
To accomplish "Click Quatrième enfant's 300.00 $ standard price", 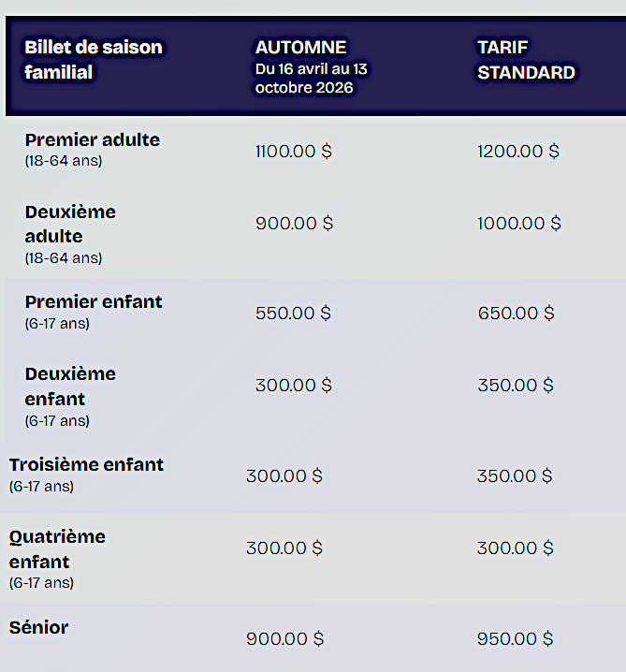I will pos(515,548).
